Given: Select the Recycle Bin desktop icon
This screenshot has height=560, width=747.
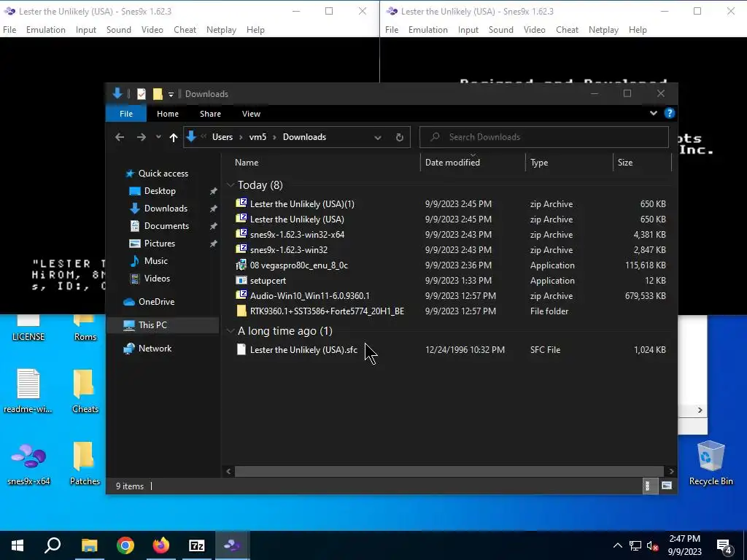Looking at the screenshot, I should 711,463.
